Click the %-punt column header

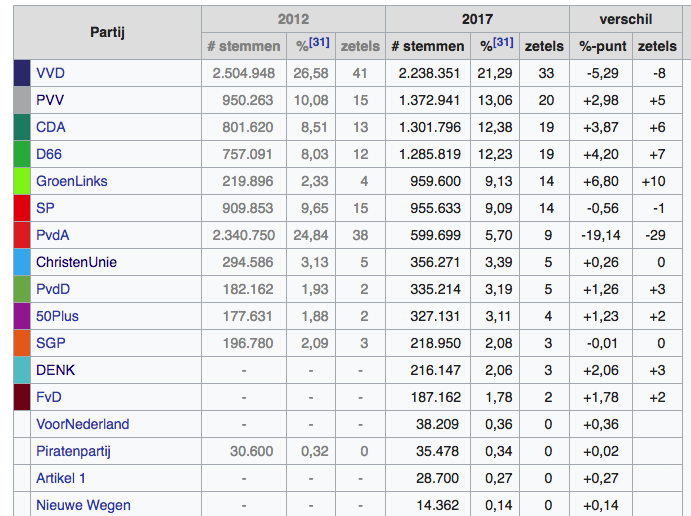[602, 46]
